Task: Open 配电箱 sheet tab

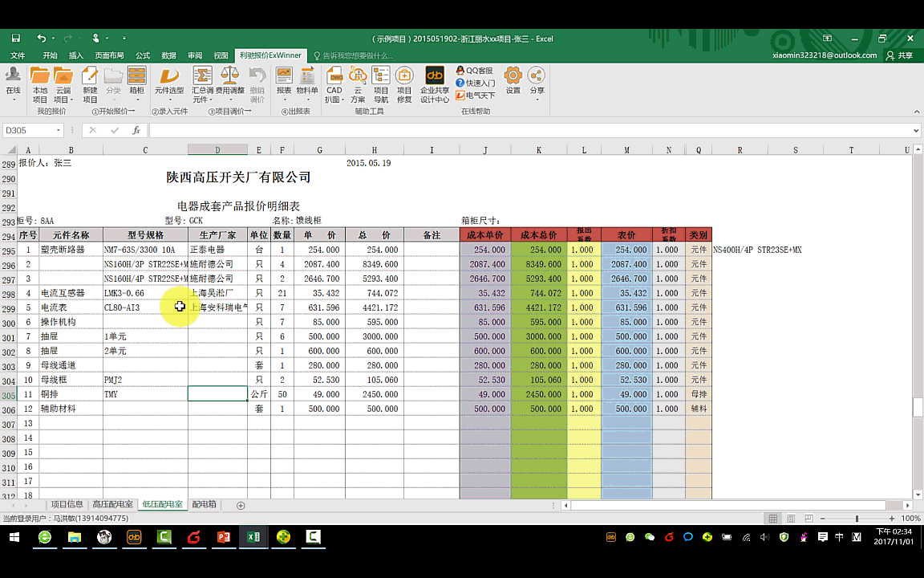Action: pos(204,504)
